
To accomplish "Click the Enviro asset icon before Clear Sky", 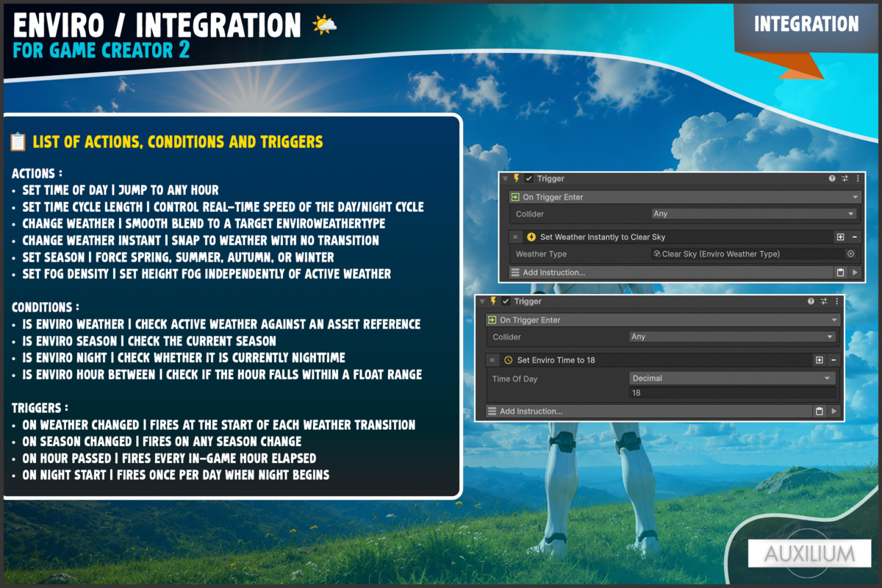I will 656,254.
